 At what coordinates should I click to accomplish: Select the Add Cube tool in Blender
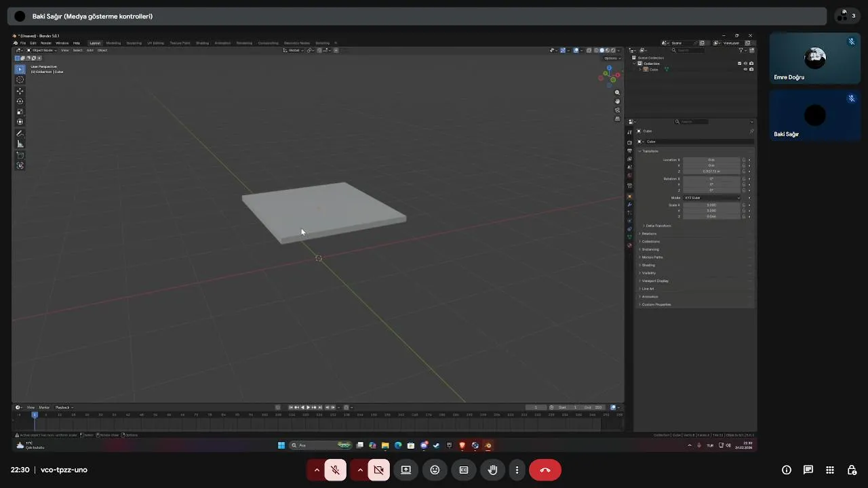(x=20, y=155)
